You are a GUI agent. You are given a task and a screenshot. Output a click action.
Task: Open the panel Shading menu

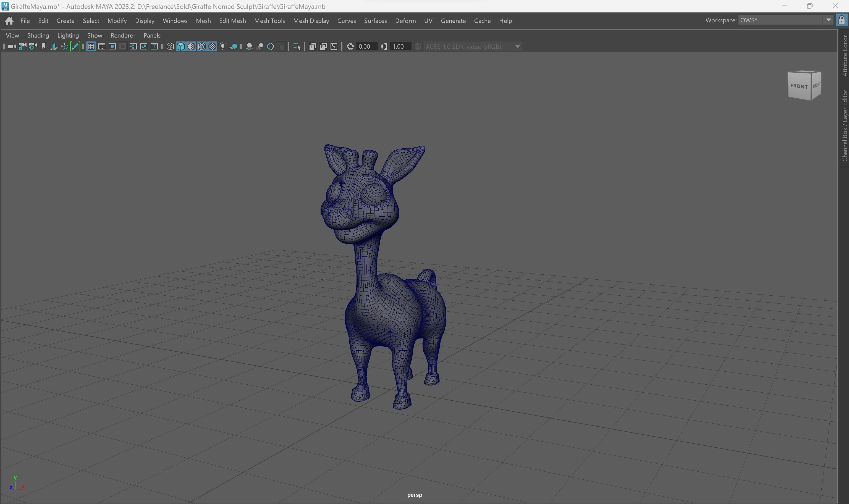point(38,35)
